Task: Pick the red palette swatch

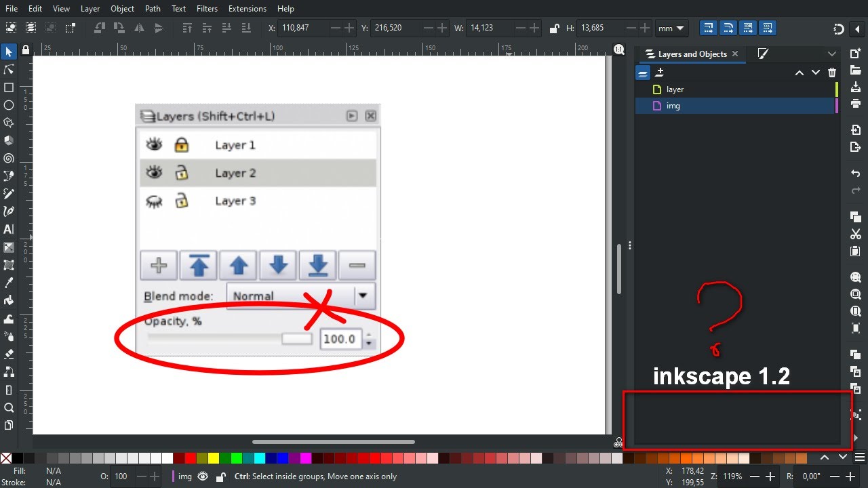Action: click(x=191, y=458)
